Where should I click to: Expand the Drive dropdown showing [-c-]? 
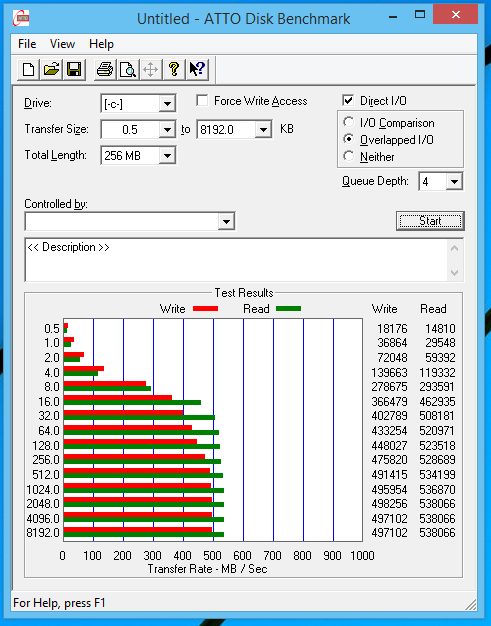167,104
